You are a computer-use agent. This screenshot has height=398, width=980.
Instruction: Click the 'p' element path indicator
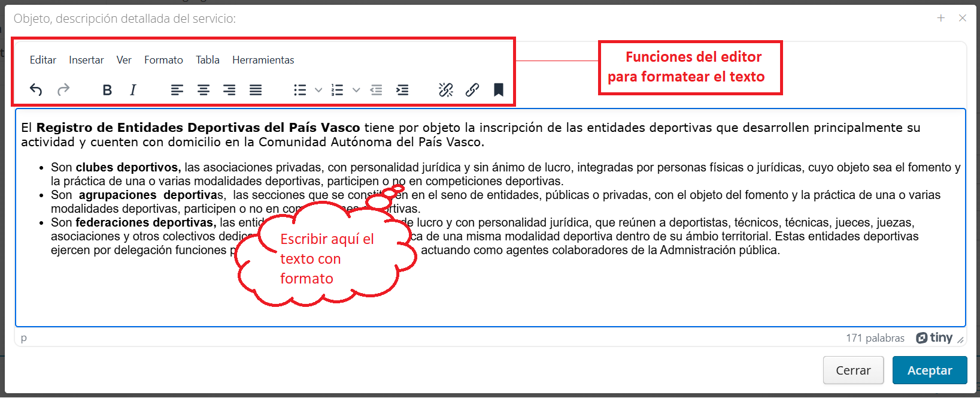[x=24, y=338]
